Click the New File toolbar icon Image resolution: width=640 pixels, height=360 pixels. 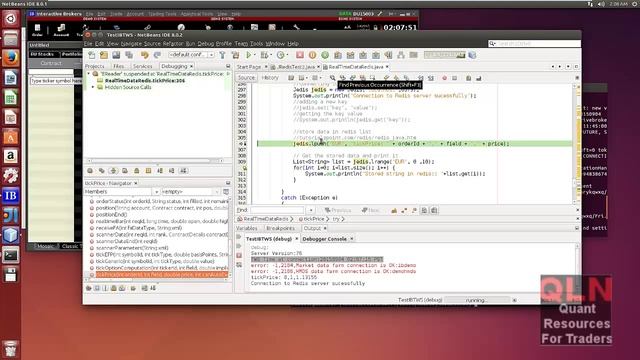point(92,55)
